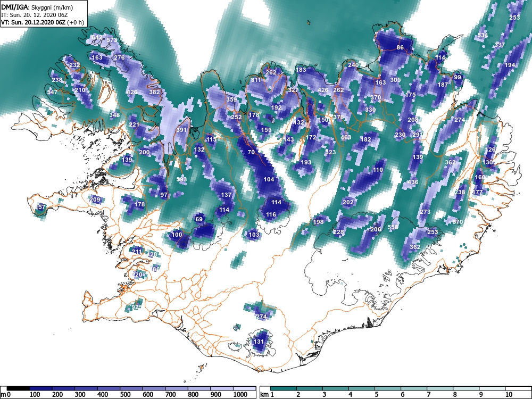This screenshot has width=532, height=399.
Task: Click visibility value 391 on the map
Action: [x=181, y=130]
